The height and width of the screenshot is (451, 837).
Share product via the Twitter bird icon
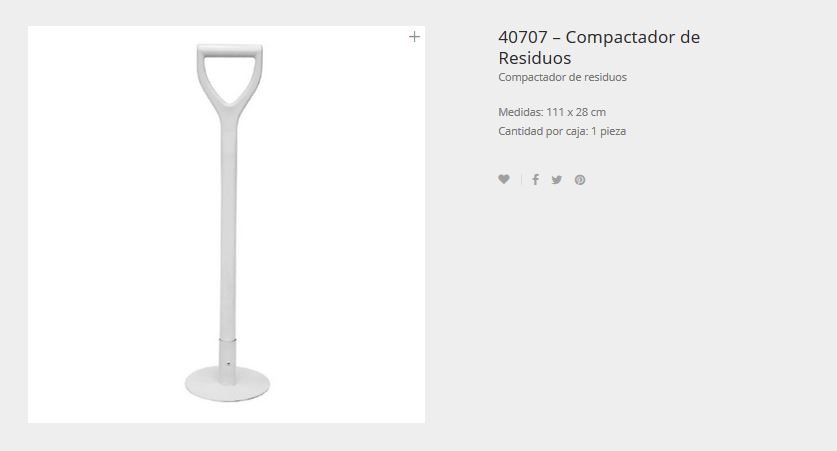(x=557, y=180)
